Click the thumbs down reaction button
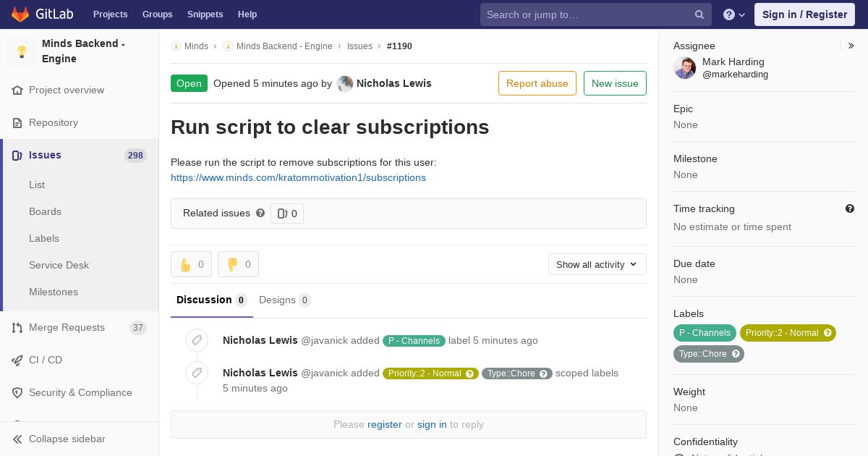Viewport: 868px width, 456px height. tap(238, 264)
